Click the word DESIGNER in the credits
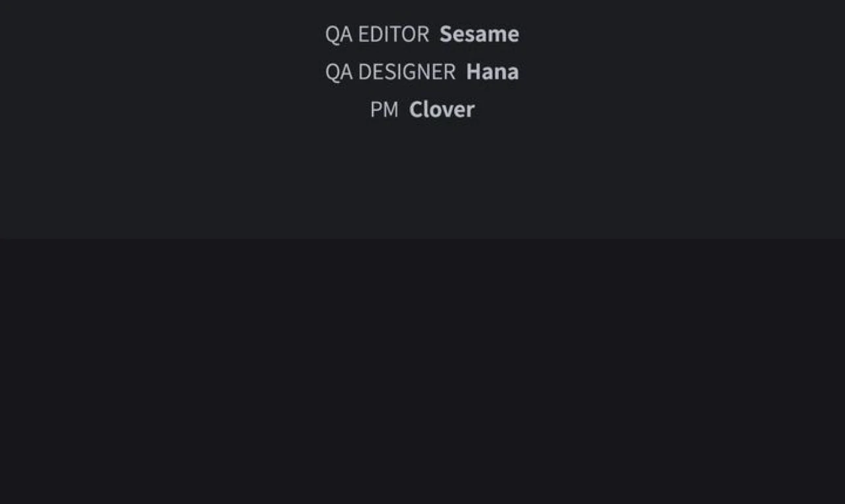Screen dimensions: 845x504 (407, 72)
